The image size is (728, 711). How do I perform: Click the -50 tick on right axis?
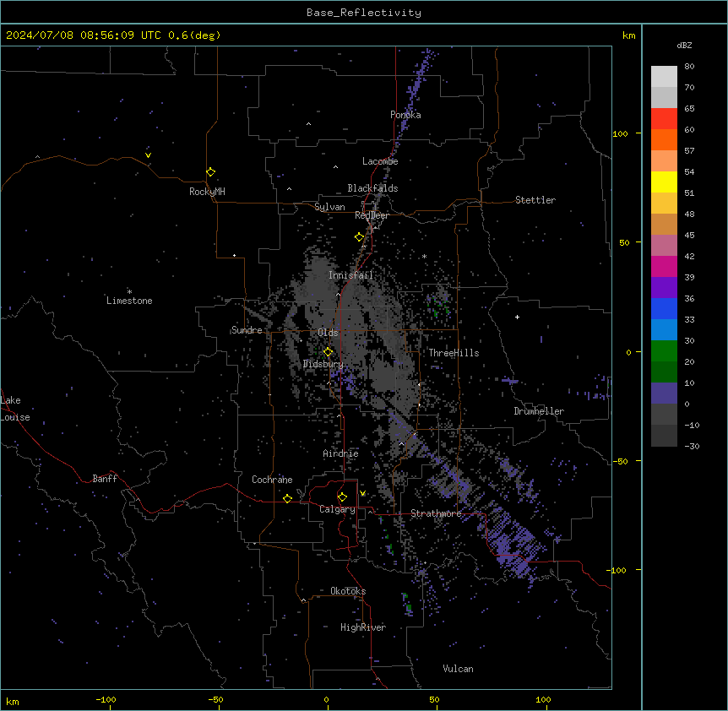(620, 461)
